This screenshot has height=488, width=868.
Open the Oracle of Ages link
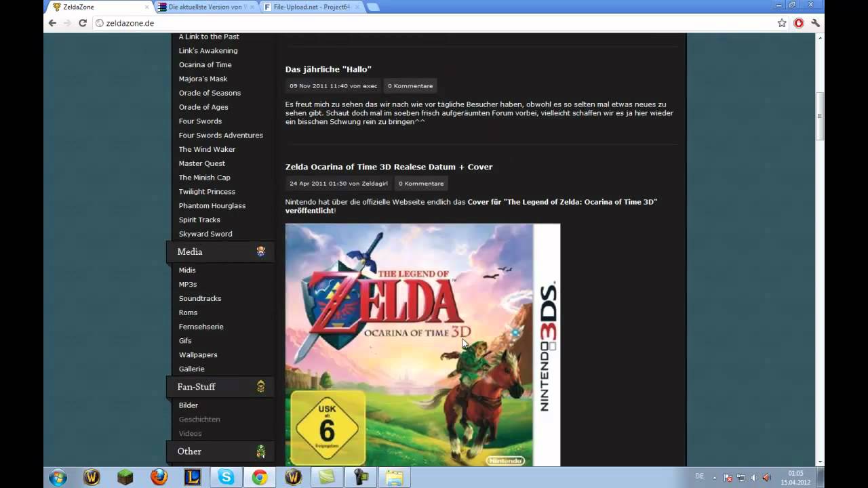point(203,107)
